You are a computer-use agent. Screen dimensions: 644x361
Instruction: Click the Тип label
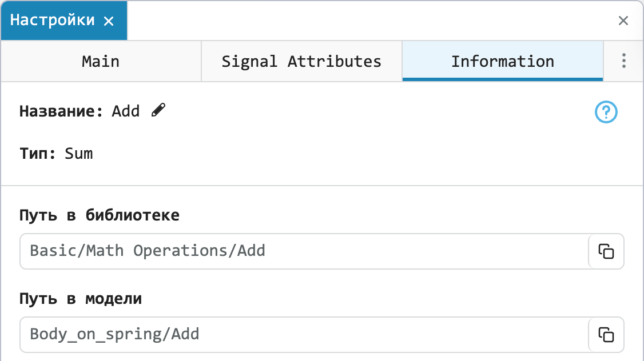coord(37,154)
